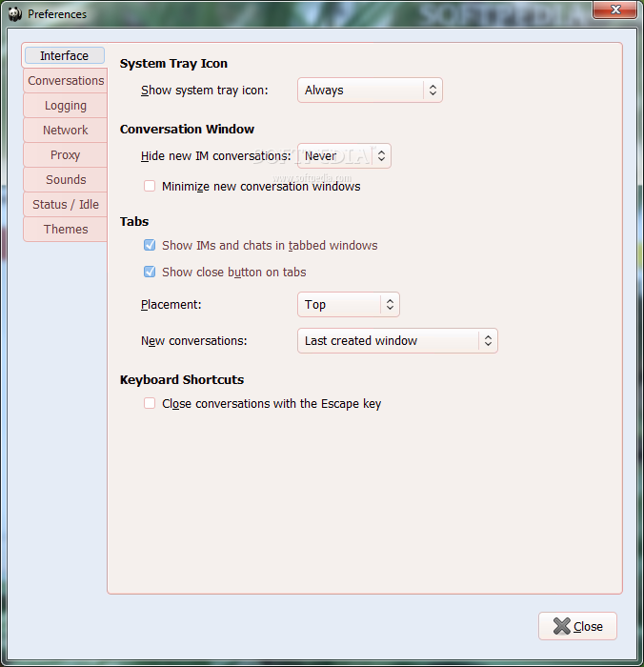Viewport: 644px width, 667px height.
Task: Click the Show system tray icon: label
Action: 205,91
